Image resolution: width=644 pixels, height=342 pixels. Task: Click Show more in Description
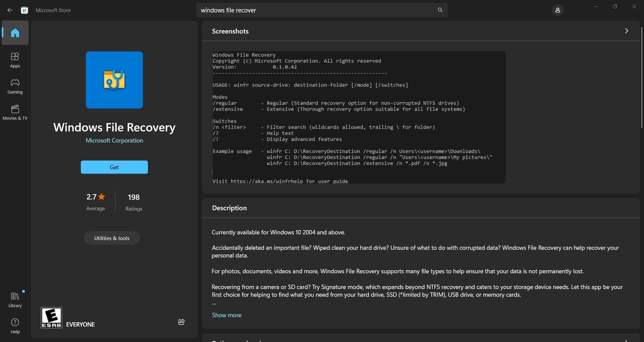click(227, 315)
